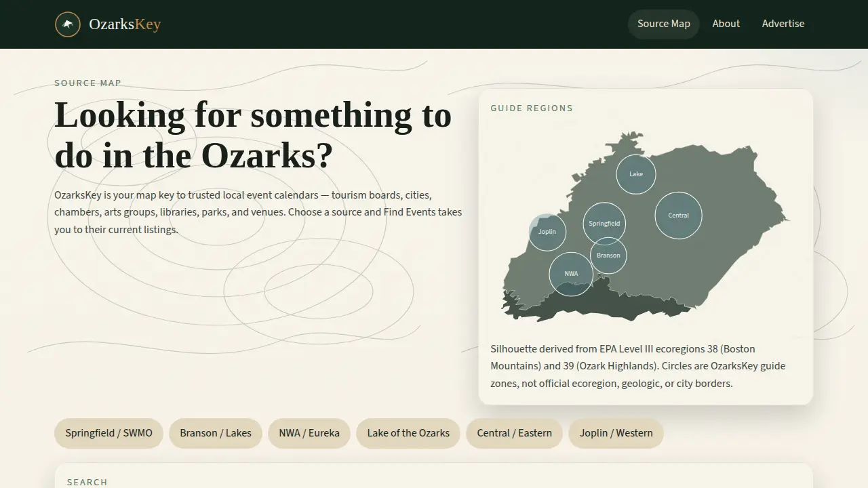Choose the NWA zone circle

pyautogui.click(x=571, y=274)
